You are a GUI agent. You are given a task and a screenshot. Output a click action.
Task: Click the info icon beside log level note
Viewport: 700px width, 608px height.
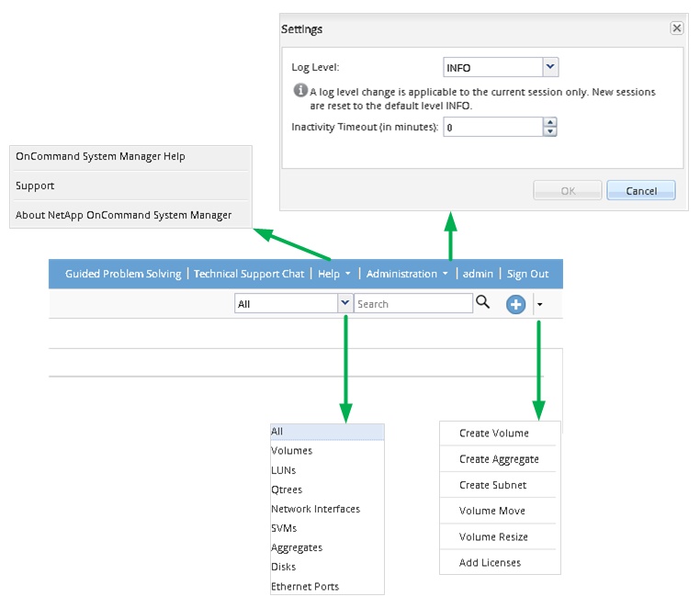300,90
